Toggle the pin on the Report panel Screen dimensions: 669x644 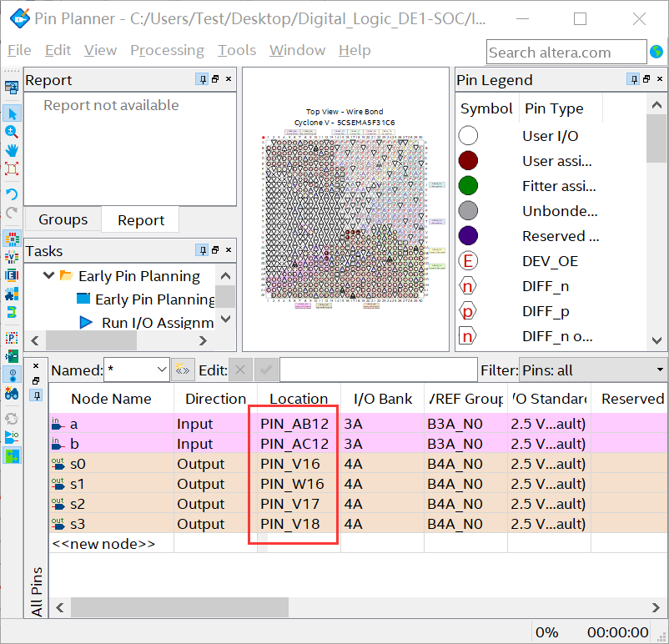(x=202, y=79)
